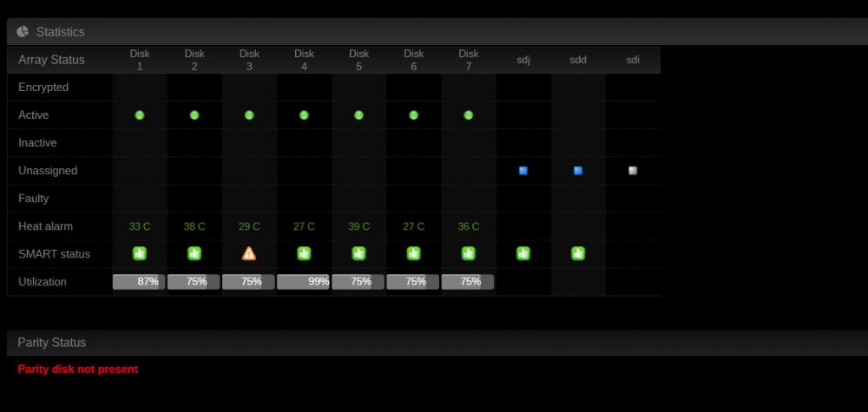Click Disk 4 active green indicator
This screenshot has width=868, height=412.
pyautogui.click(x=304, y=115)
